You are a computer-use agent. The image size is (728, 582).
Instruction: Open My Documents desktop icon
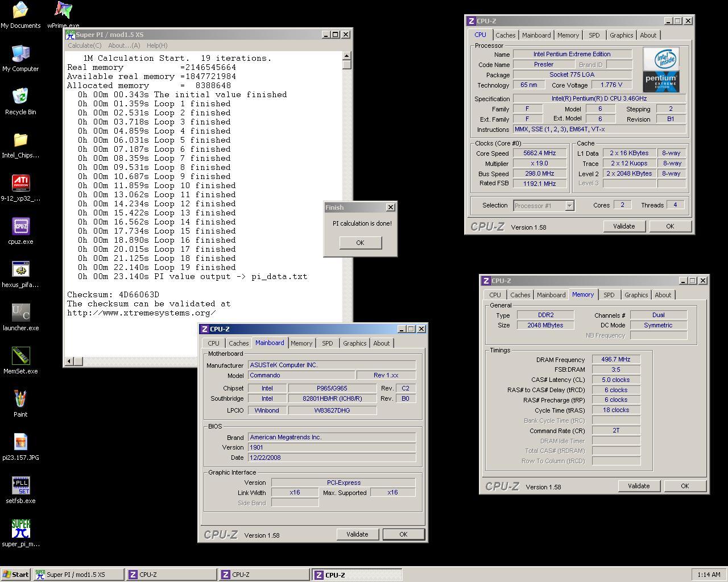tap(20, 14)
